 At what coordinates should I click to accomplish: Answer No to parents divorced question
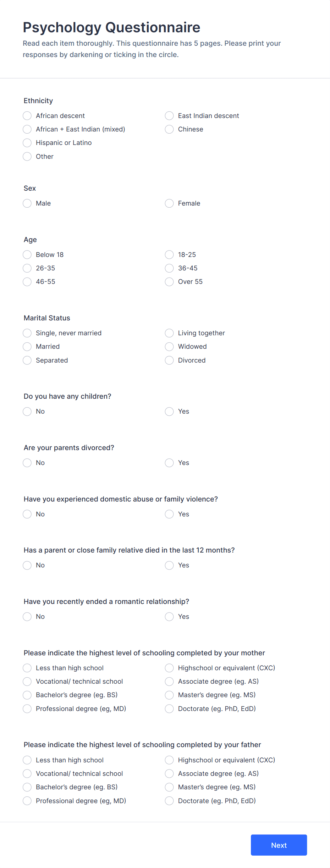click(27, 463)
